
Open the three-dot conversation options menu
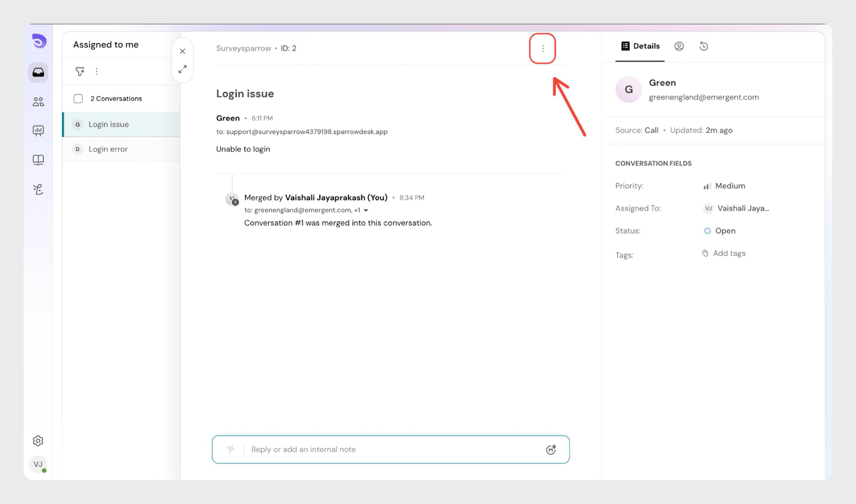[542, 49]
